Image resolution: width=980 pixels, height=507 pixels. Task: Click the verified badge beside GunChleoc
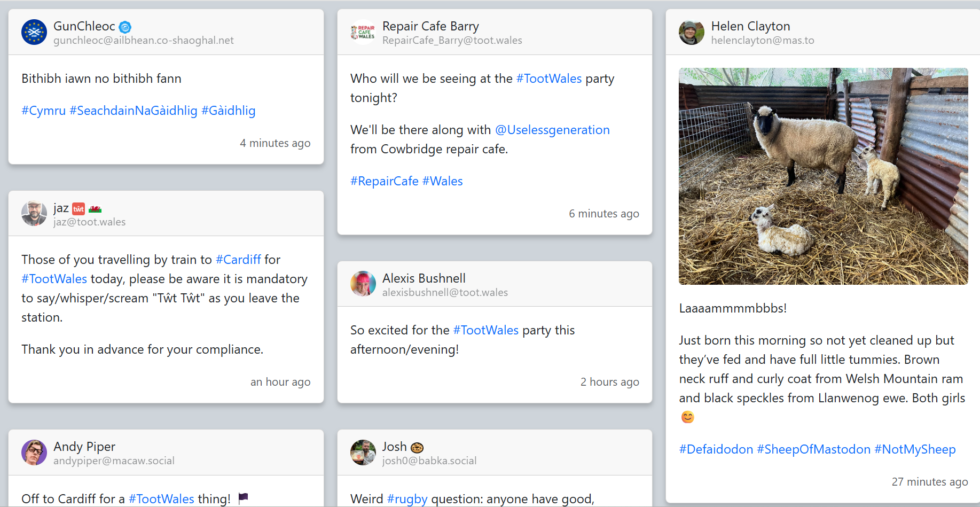(125, 27)
